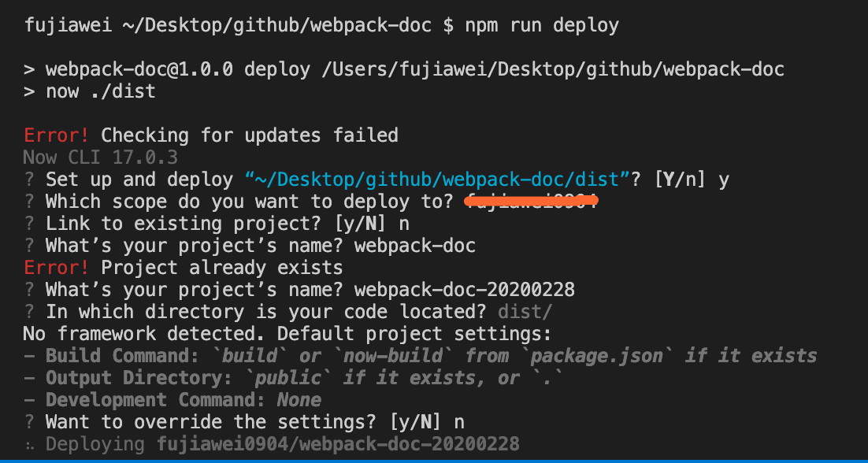Click the bold fujiawei0904/webpack-doc-20200228 deploy target

click(338, 444)
